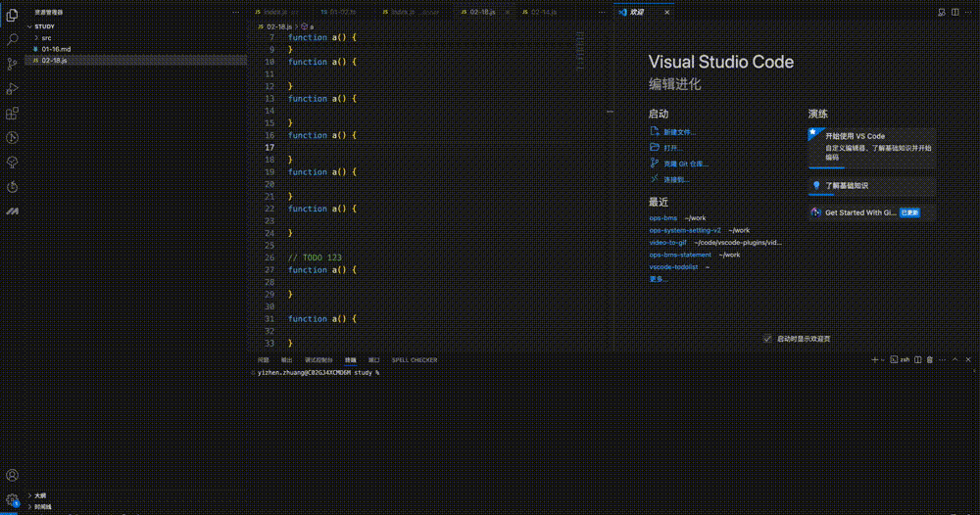Open the Explorer view in activity bar
Image resolution: width=980 pixels, height=515 pixels.
click(x=12, y=16)
